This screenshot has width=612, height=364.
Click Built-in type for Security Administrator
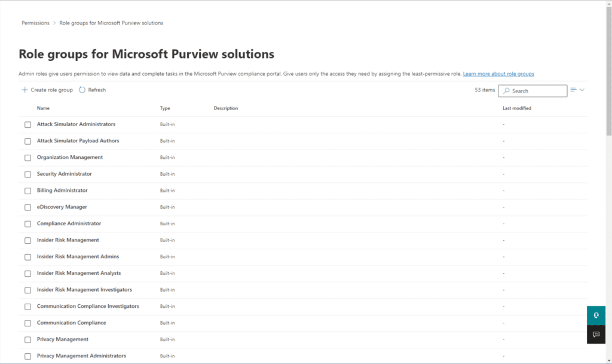pos(167,174)
